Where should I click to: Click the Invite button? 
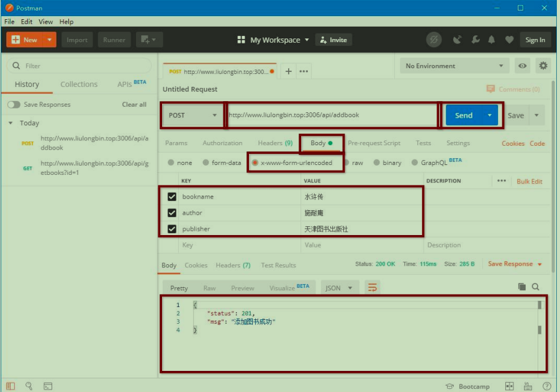[x=333, y=40]
